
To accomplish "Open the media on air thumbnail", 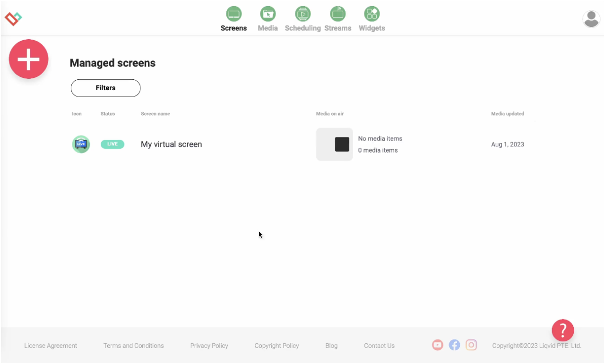I will pos(334,144).
